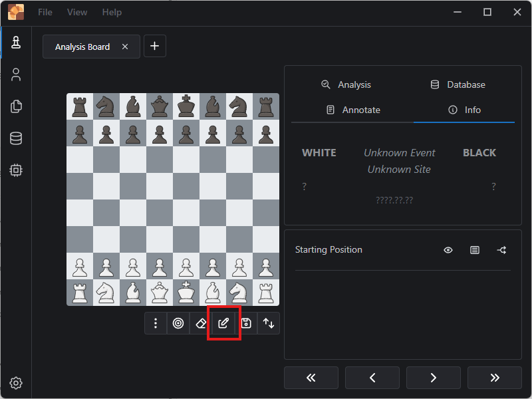Image resolution: width=532 pixels, height=399 pixels.
Task: Select the white rook on a1
Action: (x=80, y=293)
